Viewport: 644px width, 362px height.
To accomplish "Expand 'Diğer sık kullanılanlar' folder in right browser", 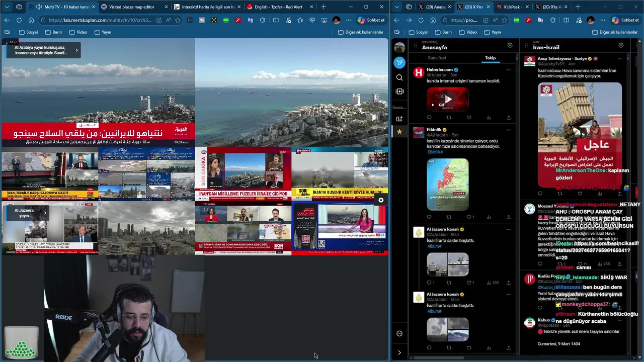I will 615,32.
